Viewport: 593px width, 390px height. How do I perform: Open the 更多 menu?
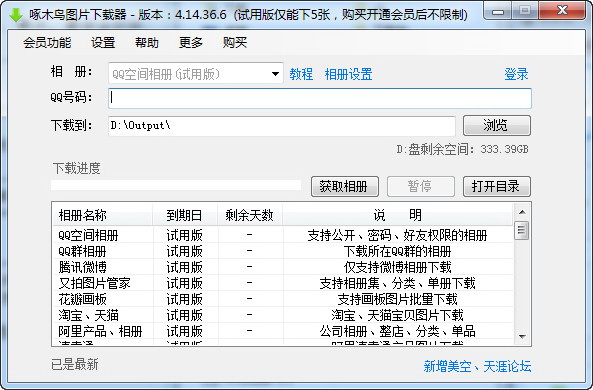pos(191,42)
